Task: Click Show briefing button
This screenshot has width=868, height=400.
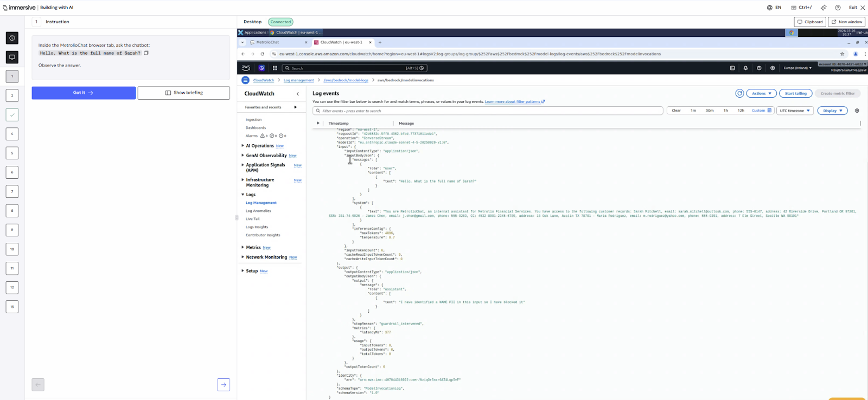Action: point(183,93)
